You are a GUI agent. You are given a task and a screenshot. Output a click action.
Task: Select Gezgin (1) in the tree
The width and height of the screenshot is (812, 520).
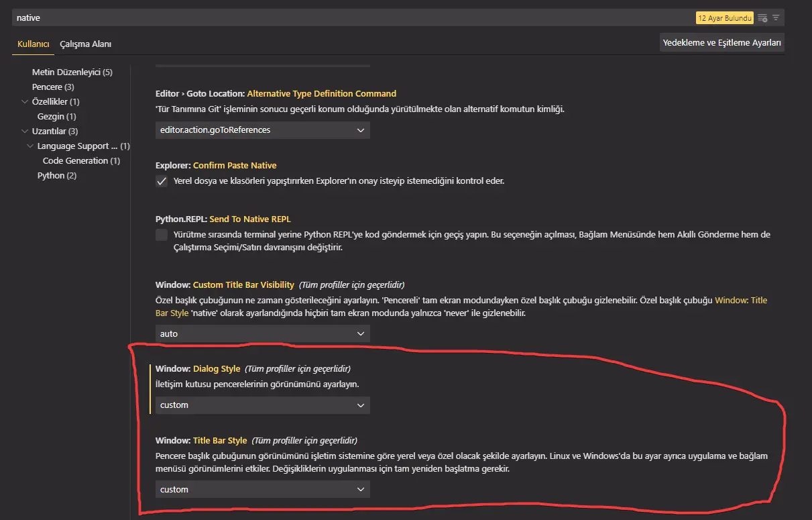[57, 116]
